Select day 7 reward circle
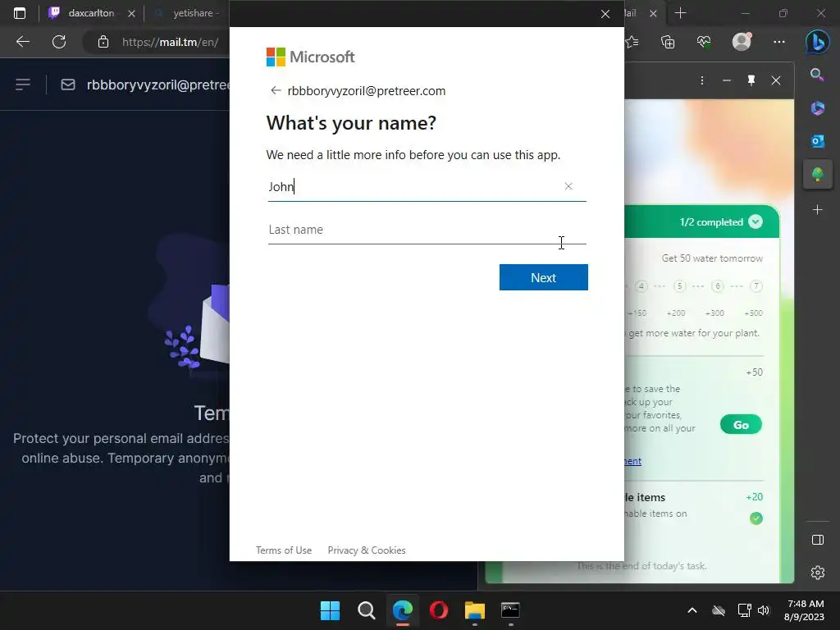This screenshot has width=840, height=630. pyautogui.click(x=756, y=286)
